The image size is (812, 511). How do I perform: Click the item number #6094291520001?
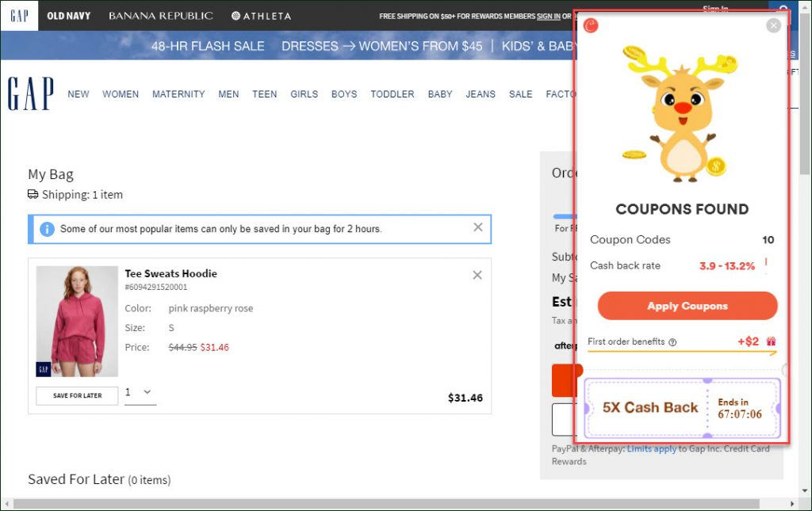pyautogui.click(x=156, y=287)
